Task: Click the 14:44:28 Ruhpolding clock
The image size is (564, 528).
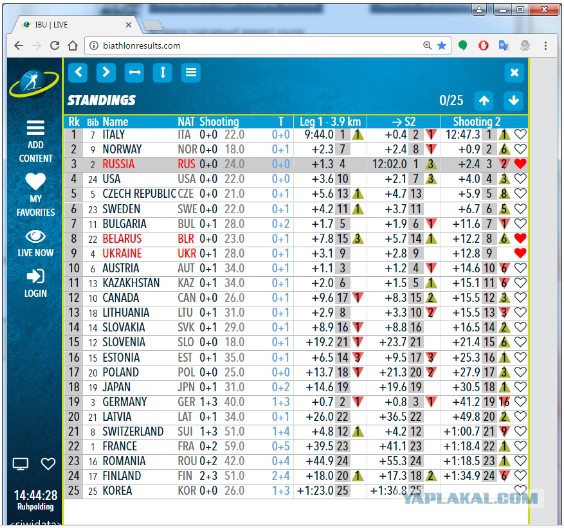Action: tap(35, 500)
